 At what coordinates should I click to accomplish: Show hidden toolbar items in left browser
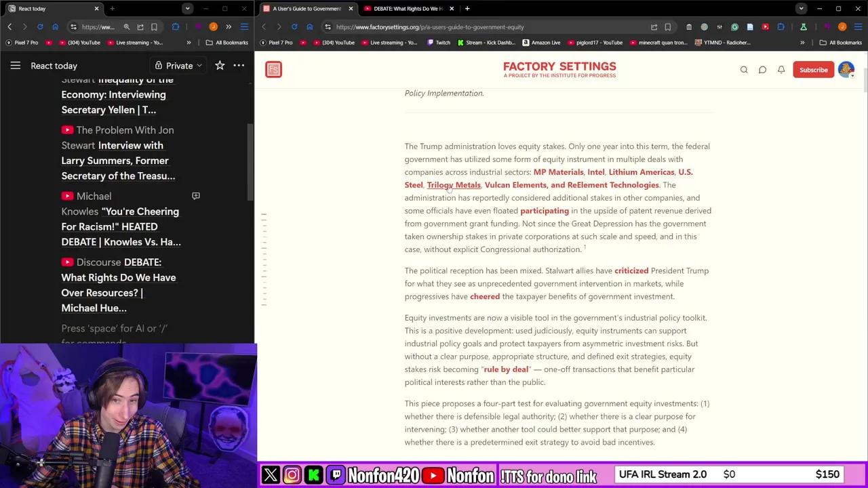(x=229, y=27)
